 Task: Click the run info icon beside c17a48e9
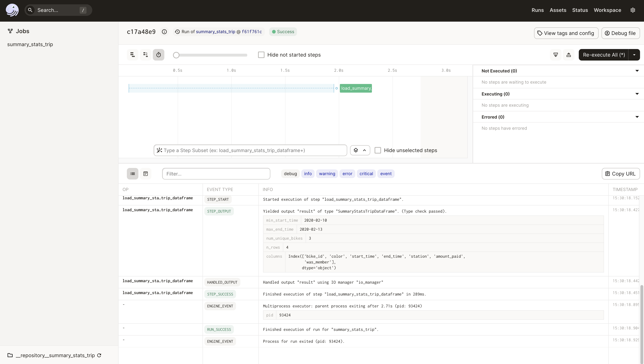(x=164, y=32)
